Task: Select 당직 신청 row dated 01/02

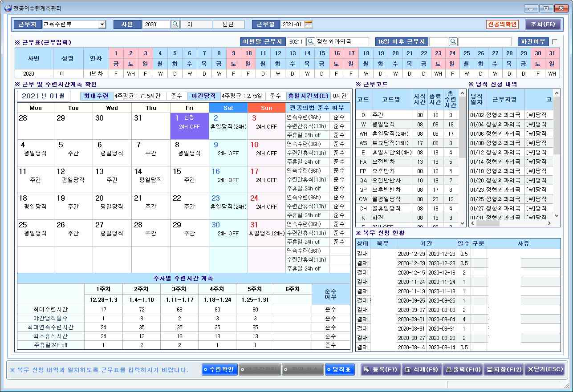Action: point(511,115)
